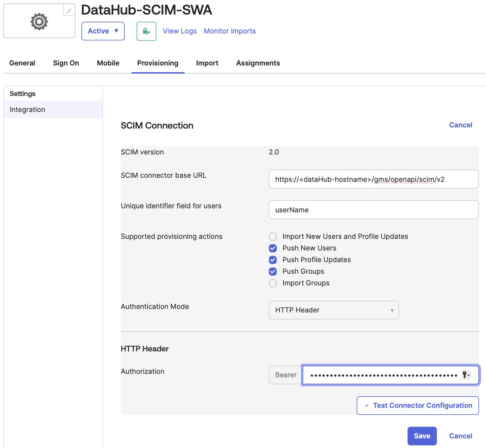The image size is (486, 448).
Task: Click the Bearer prefix label
Action: [286, 375]
